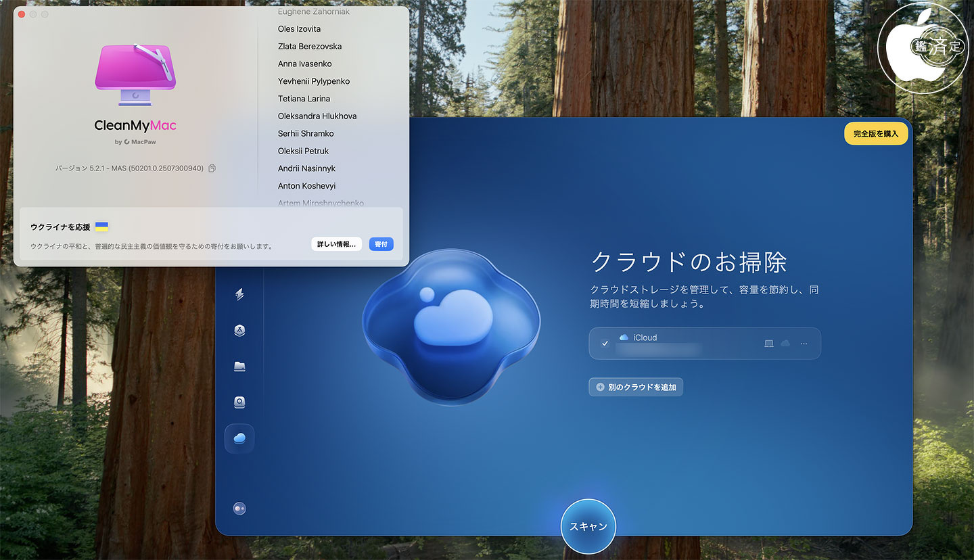
Task: Toggle the iCloud checkbox
Action: click(605, 344)
